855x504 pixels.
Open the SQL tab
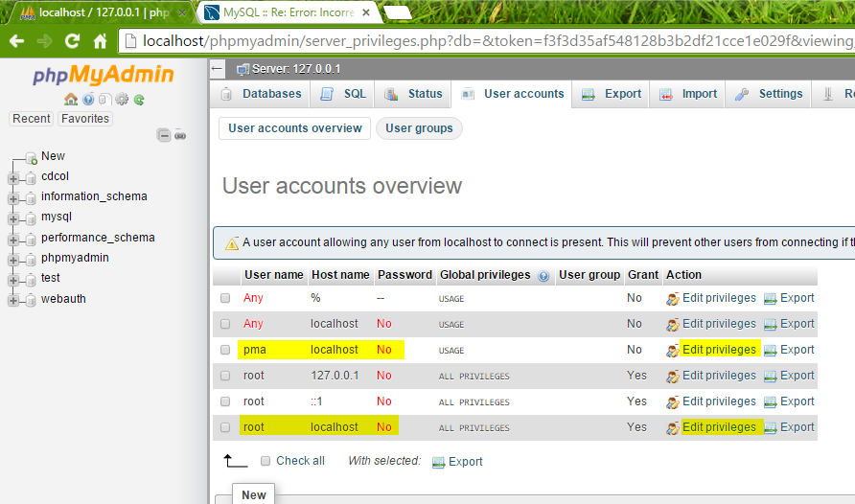pos(343,94)
